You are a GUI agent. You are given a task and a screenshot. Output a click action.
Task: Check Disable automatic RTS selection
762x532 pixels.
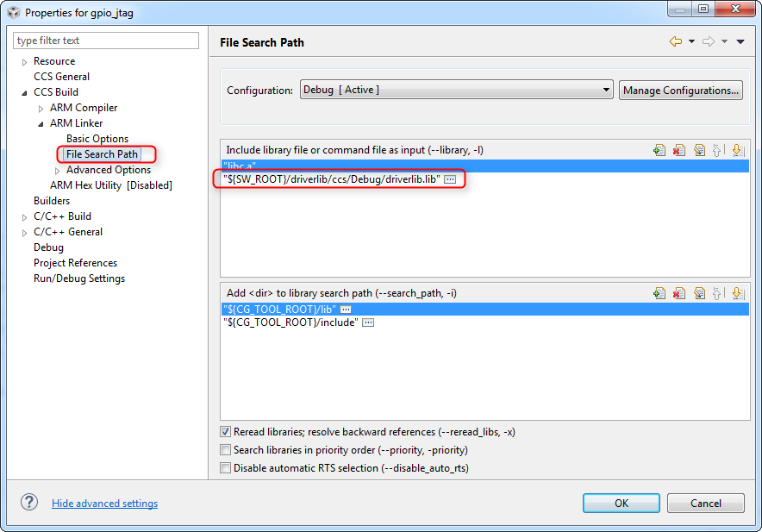click(x=226, y=468)
